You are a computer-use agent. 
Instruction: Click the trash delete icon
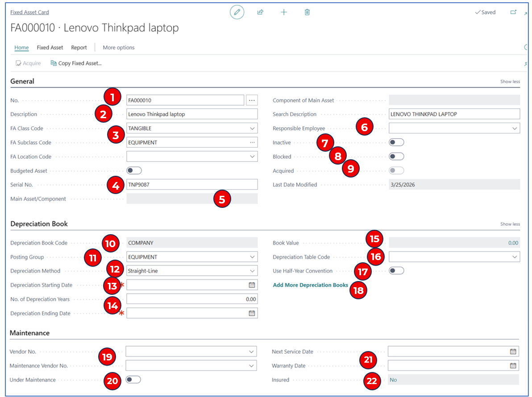tap(307, 12)
